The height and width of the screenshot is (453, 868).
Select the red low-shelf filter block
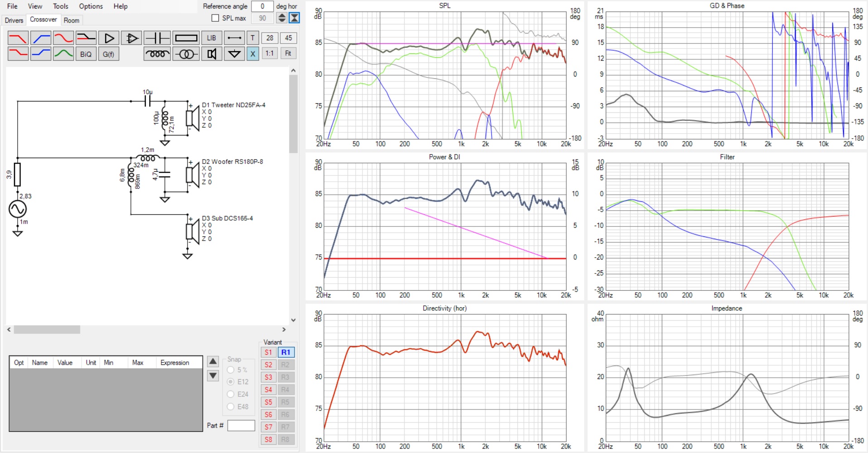point(18,54)
